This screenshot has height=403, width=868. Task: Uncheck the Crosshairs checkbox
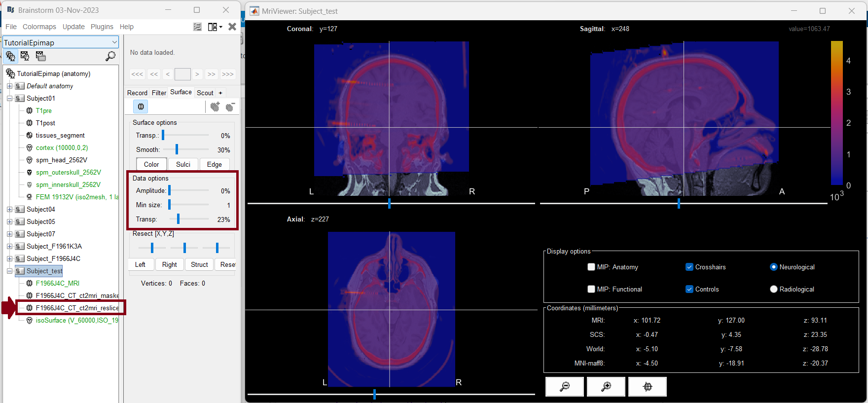pos(689,267)
